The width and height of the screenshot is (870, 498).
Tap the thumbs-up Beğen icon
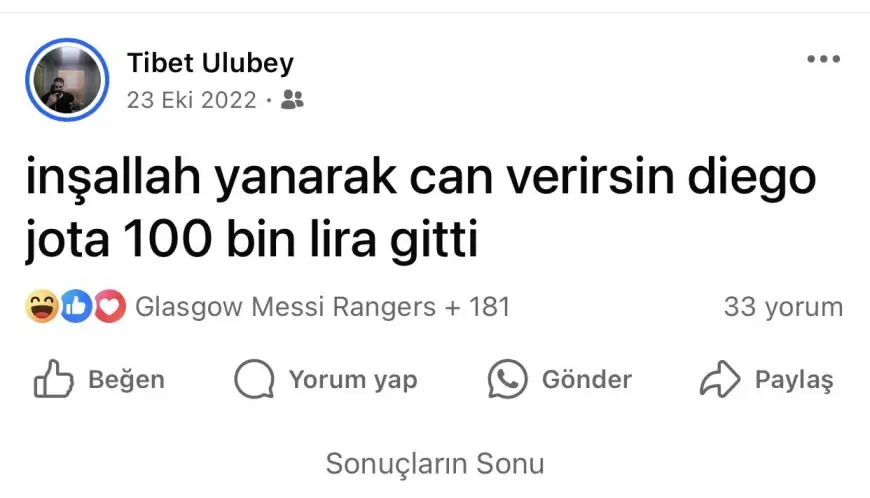coord(53,379)
